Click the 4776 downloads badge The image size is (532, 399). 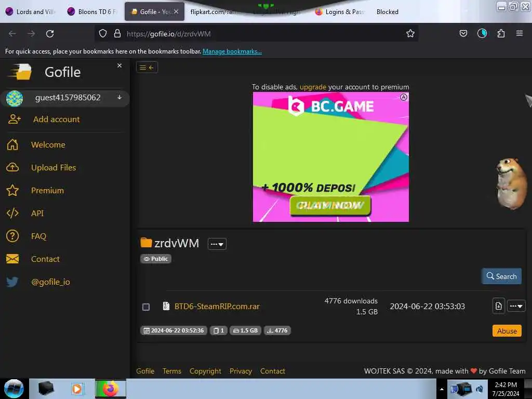[x=277, y=330]
